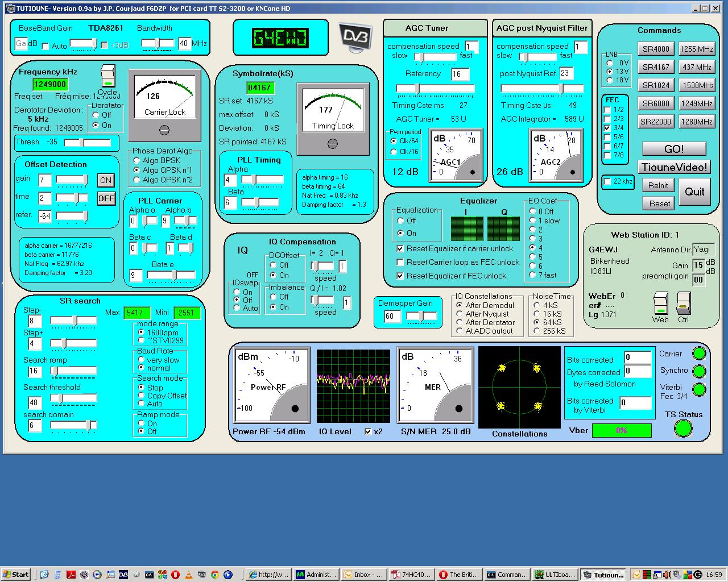Screen dimensions: 728x582
Task: Select After Nyquist IQ constellation
Action: click(x=460, y=314)
